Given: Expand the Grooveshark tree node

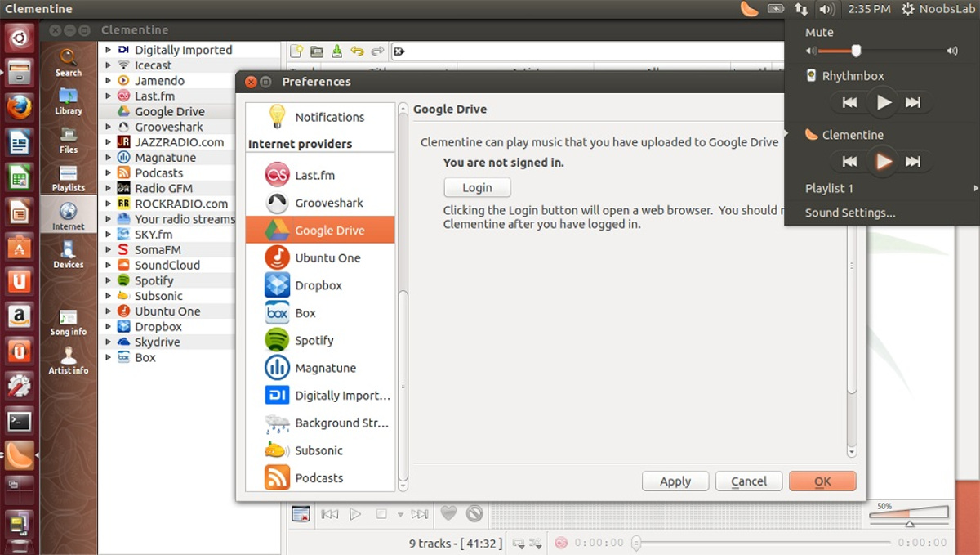Looking at the screenshot, I should 108,127.
